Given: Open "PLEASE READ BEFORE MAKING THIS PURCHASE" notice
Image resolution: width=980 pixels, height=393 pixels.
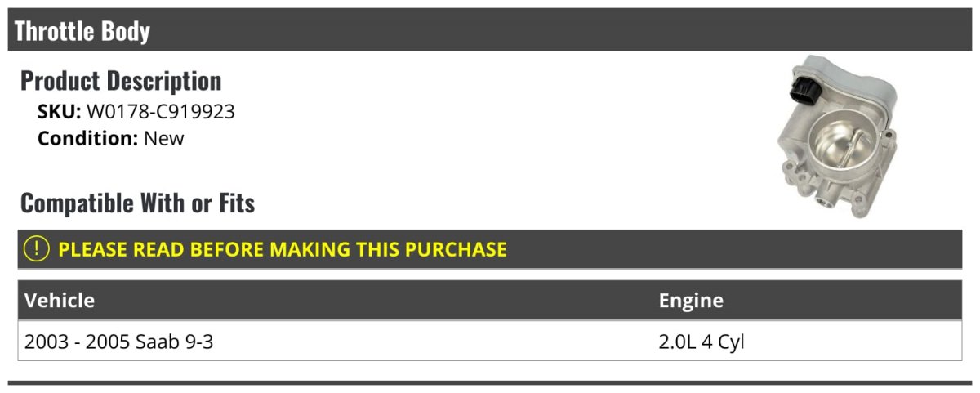Looking at the screenshot, I should [283, 249].
